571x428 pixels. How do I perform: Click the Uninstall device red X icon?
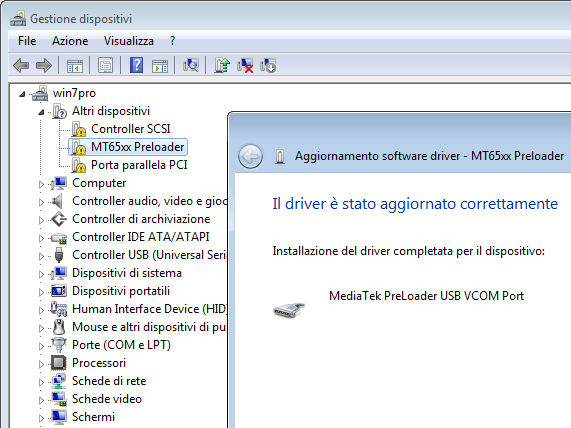point(245,66)
